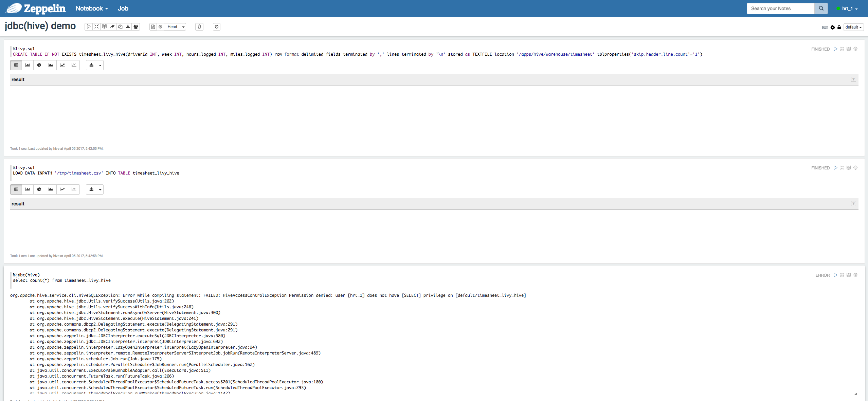This screenshot has height=401, width=868.
Task: Open the Head revision dropdown
Action: coord(183,27)
